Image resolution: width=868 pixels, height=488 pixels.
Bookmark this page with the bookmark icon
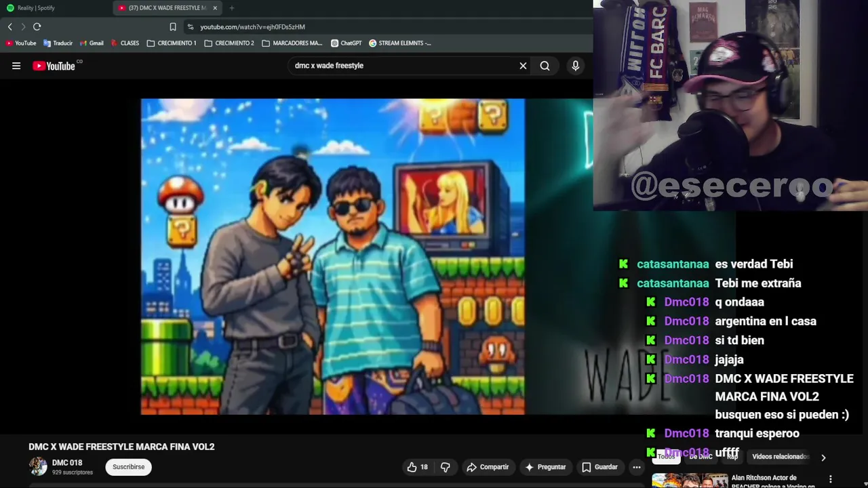[x=173, y=26]
